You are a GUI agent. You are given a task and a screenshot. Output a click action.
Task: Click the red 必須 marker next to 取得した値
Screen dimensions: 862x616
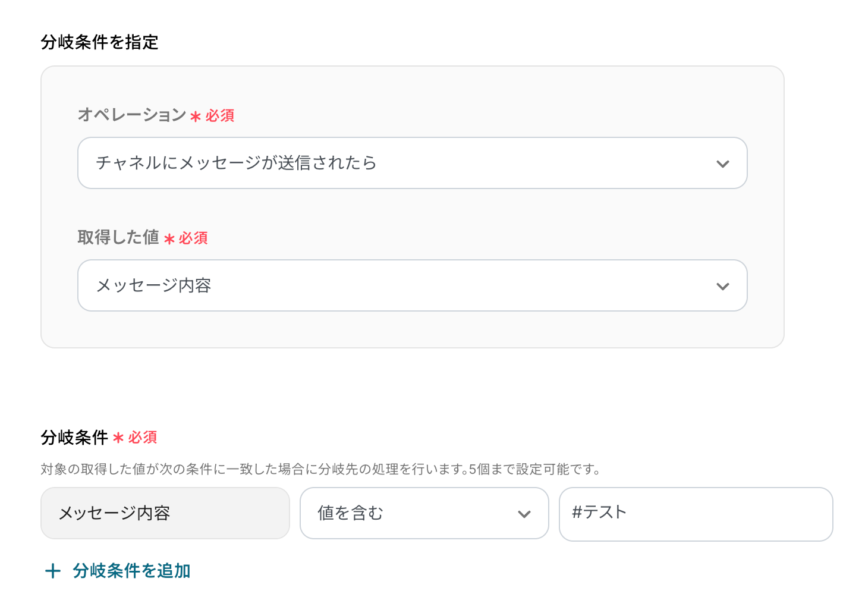[x=193, y=238]
